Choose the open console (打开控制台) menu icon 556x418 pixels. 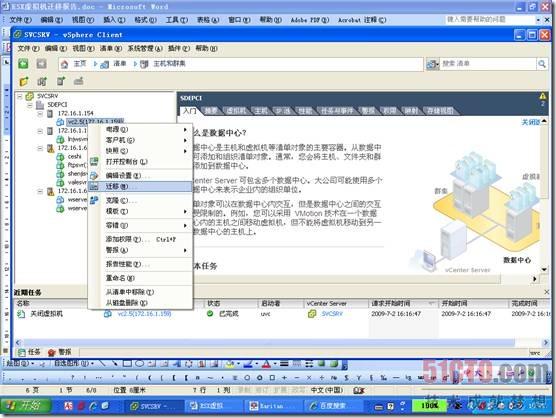pyautogui.click(x=94, y=162)
